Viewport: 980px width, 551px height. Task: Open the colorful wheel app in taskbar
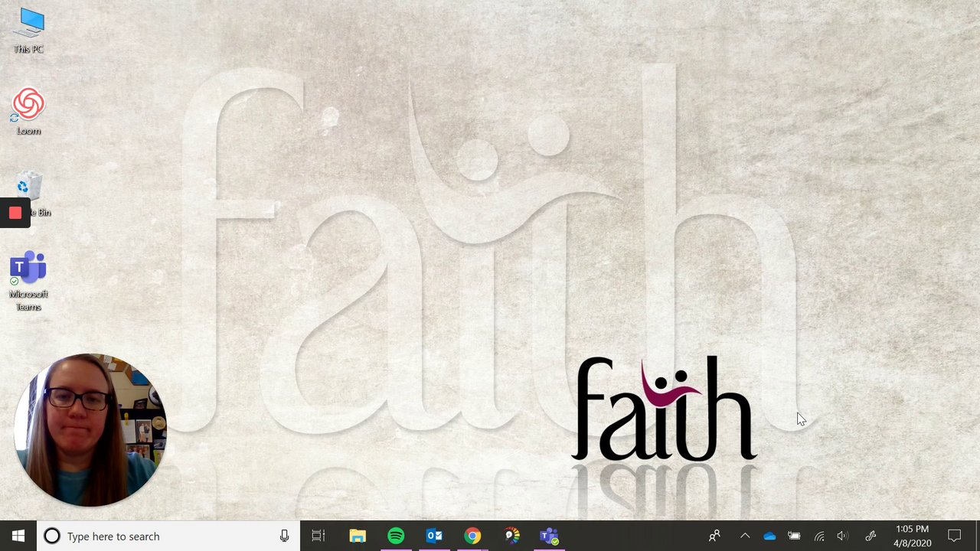pos(511,536)
